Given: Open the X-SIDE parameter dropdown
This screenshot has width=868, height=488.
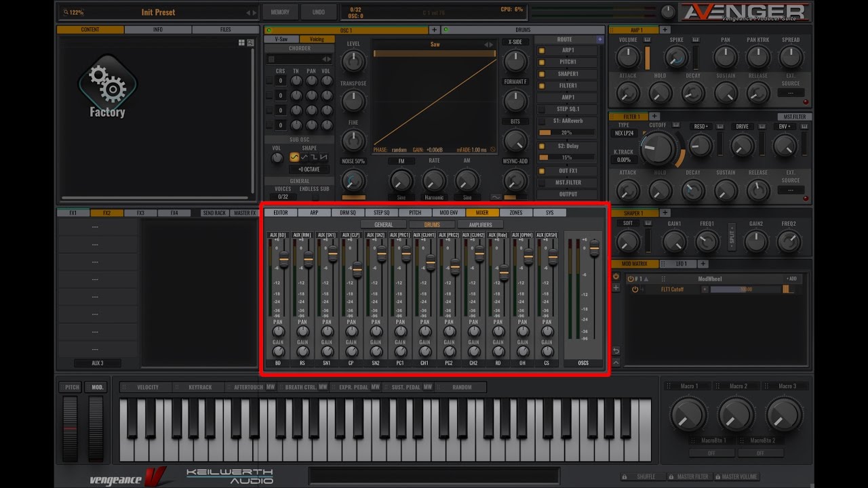Looking at the screenshot, I should click(x=515, y=42).
